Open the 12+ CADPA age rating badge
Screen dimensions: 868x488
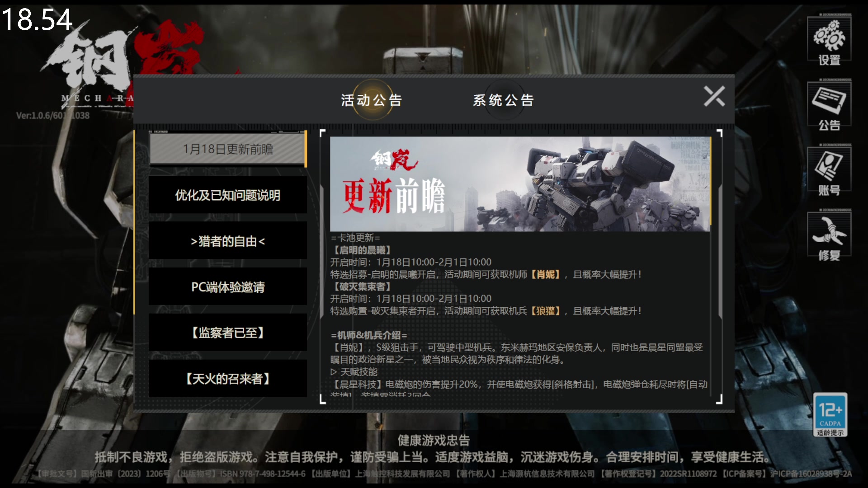pos(830,414)
